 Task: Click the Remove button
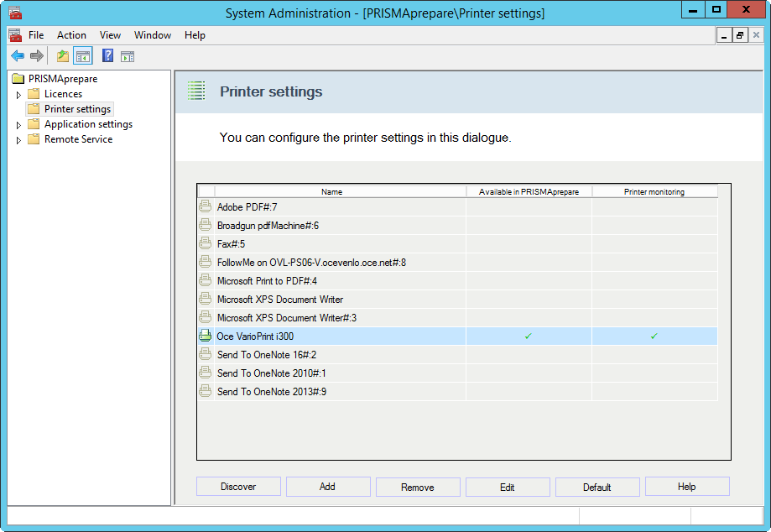tap(418, 487)
